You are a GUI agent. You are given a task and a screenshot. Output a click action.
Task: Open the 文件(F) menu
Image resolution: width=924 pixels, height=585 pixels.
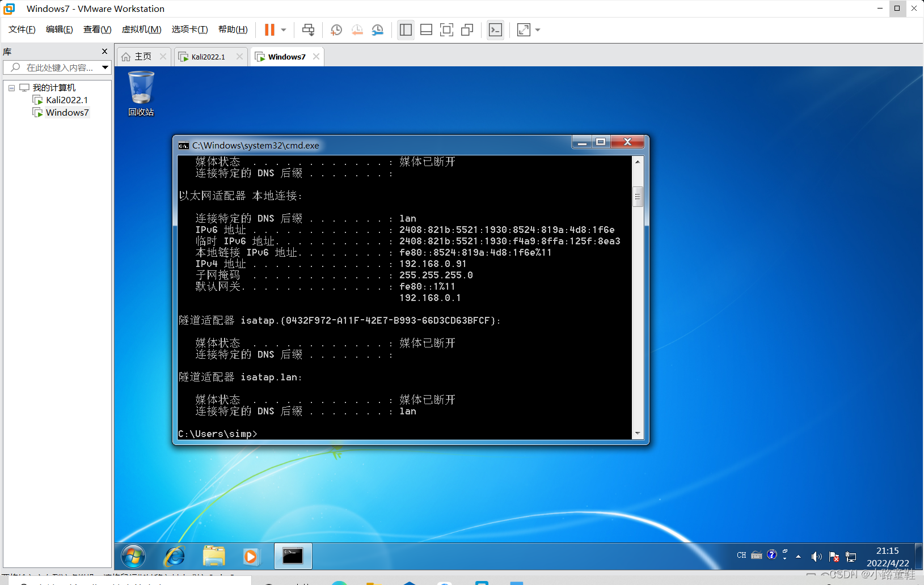[x=22, y=29]
